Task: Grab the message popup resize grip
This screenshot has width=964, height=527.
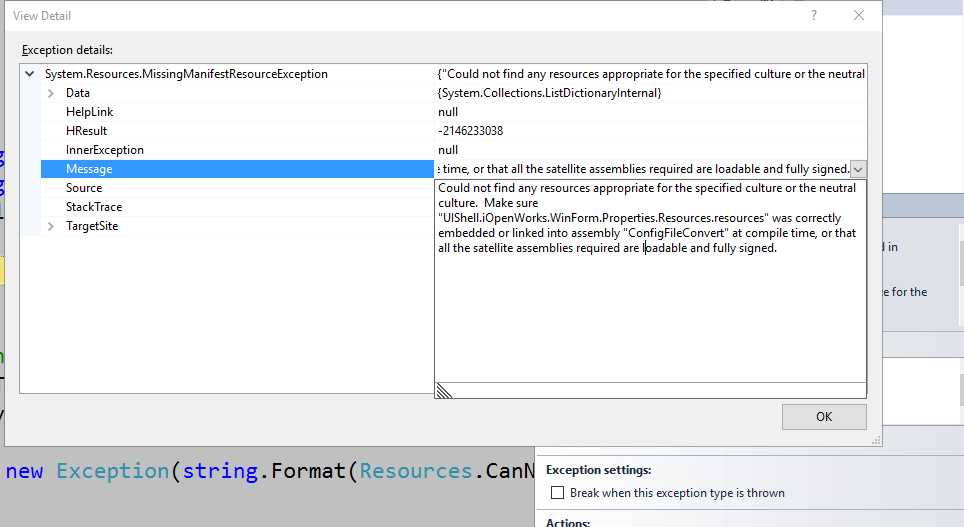Action: click(x=444, y=391)
